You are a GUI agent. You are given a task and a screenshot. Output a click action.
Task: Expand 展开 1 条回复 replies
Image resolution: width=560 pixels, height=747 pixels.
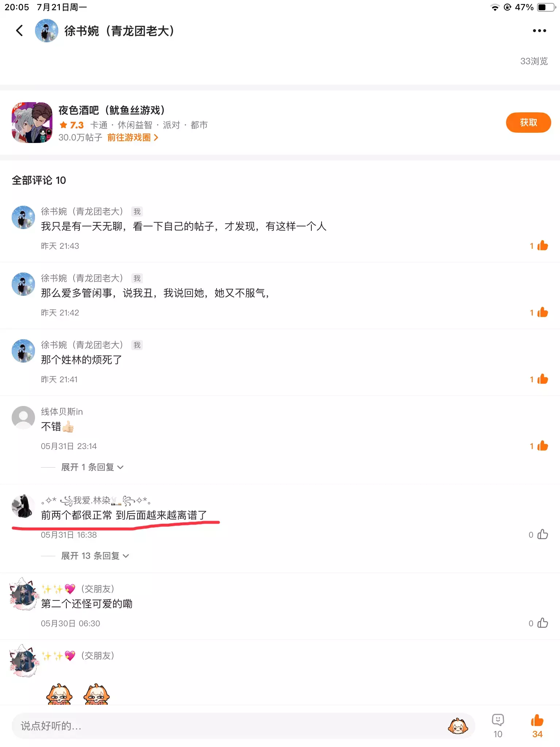pos(92,467)
